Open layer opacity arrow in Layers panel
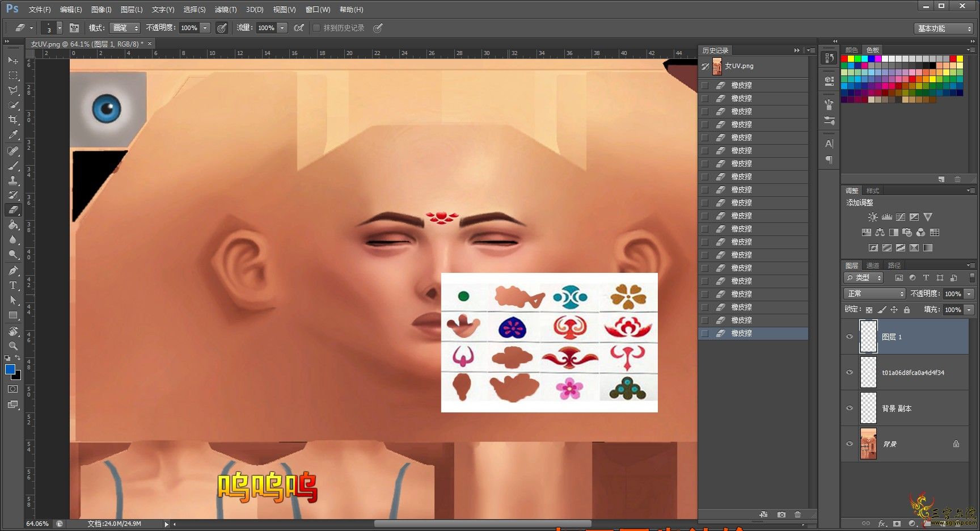Viewport: 980px width, 531px height. (x=969, y=294)
